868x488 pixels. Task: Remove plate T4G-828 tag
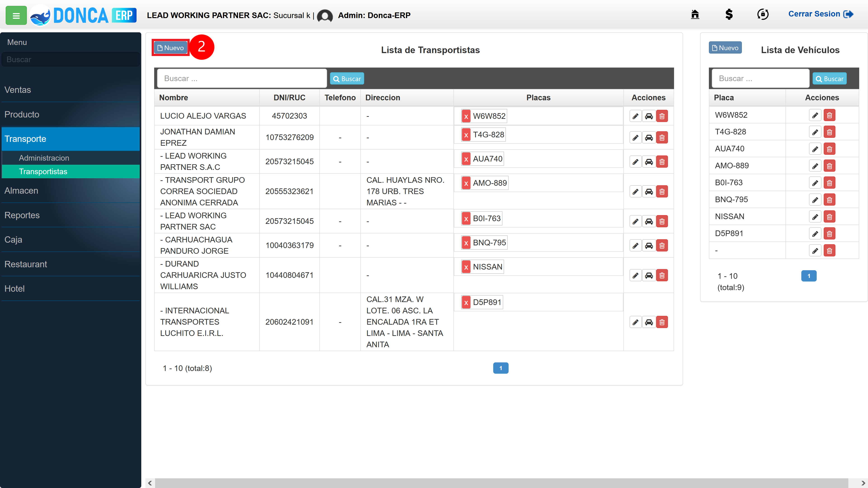pos(466,135)
